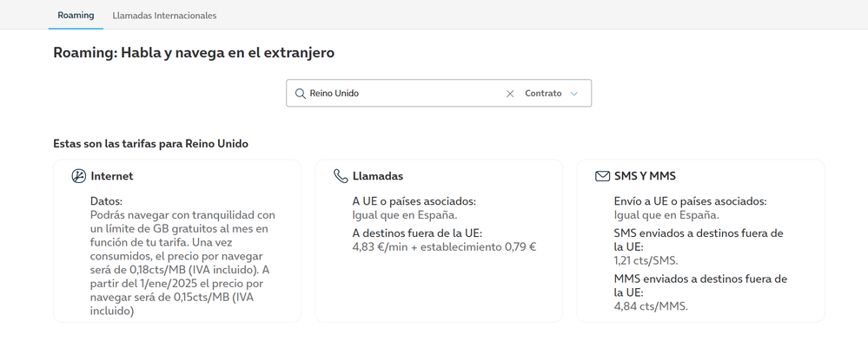
Task: Click the Llamadas phone icon
Action: pos(341,176)
